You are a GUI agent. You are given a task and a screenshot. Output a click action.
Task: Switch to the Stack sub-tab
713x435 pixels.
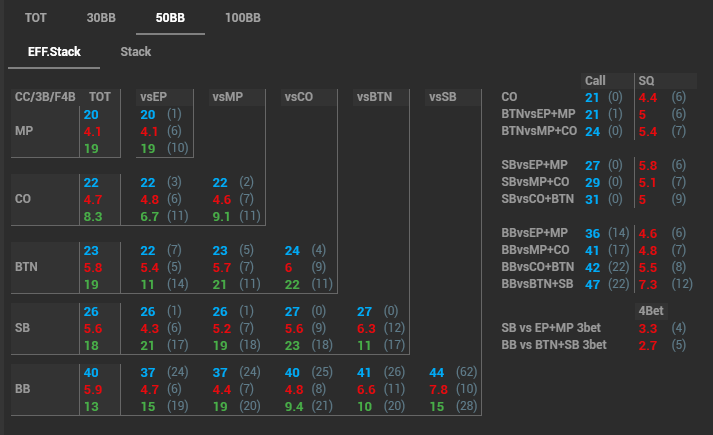(x=136, y=50)
